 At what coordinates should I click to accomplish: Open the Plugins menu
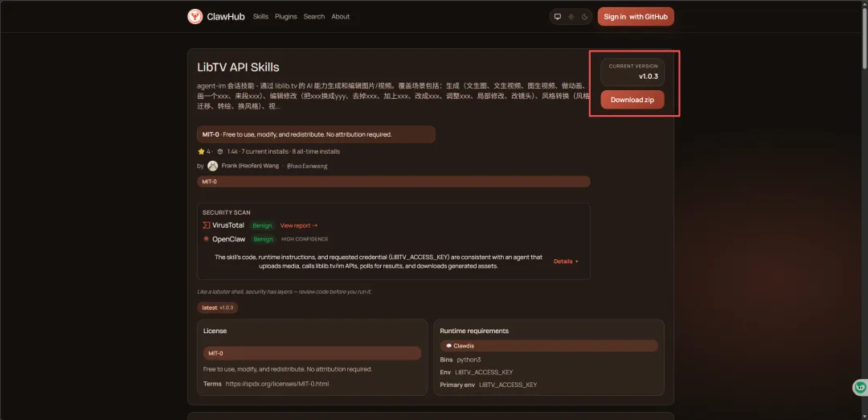click(x=286, y=17)
